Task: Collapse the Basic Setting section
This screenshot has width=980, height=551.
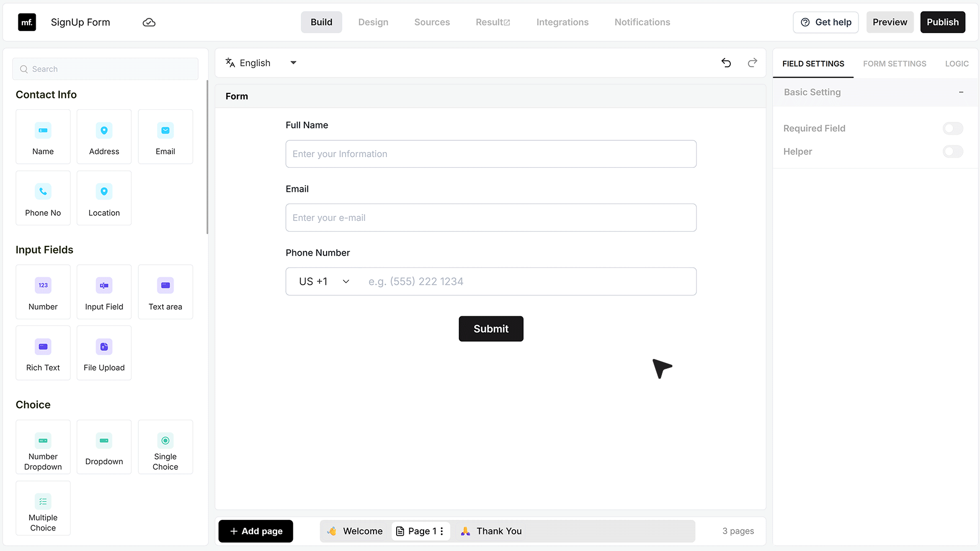Action: coord(961,92)
